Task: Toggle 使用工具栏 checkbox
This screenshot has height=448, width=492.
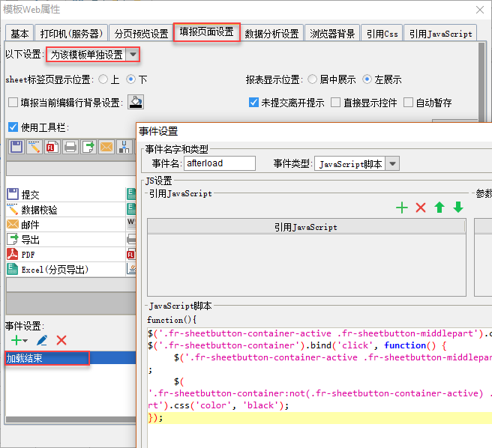Action: pos(13,127)
